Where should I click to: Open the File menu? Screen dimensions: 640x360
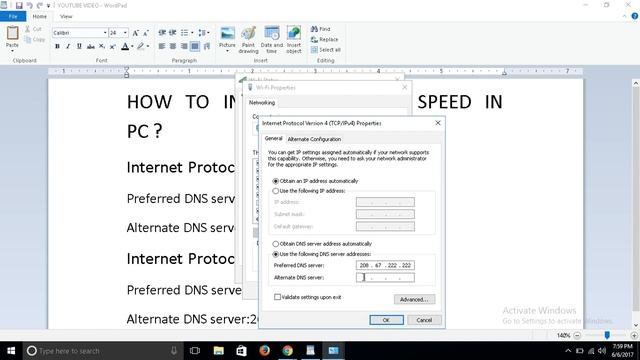click(x=13, y=16)
